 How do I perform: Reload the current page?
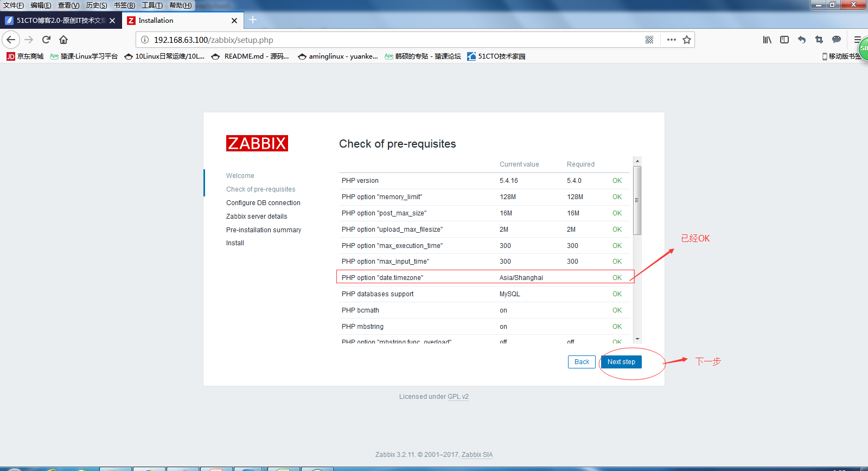click(x=47, y=40)
